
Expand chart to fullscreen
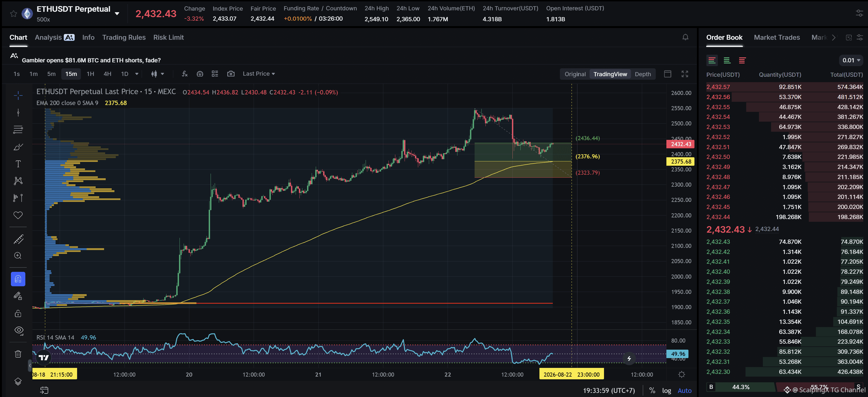point(685,74)
